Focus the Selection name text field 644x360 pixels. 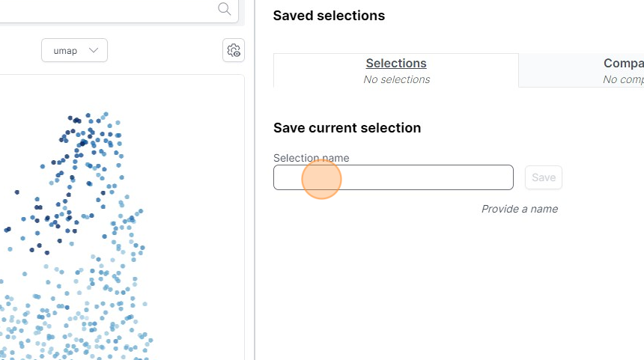point(393,177)
